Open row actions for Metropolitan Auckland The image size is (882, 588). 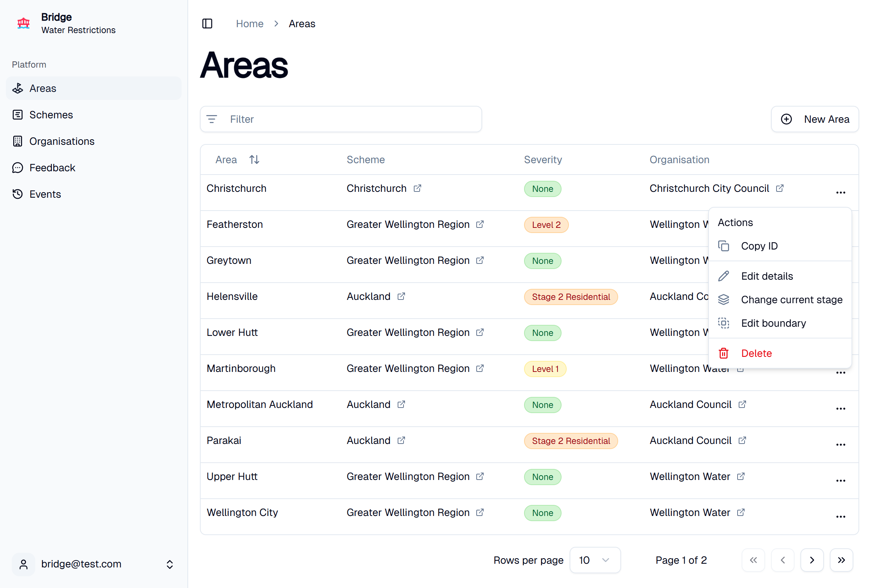tap(840, 408)
